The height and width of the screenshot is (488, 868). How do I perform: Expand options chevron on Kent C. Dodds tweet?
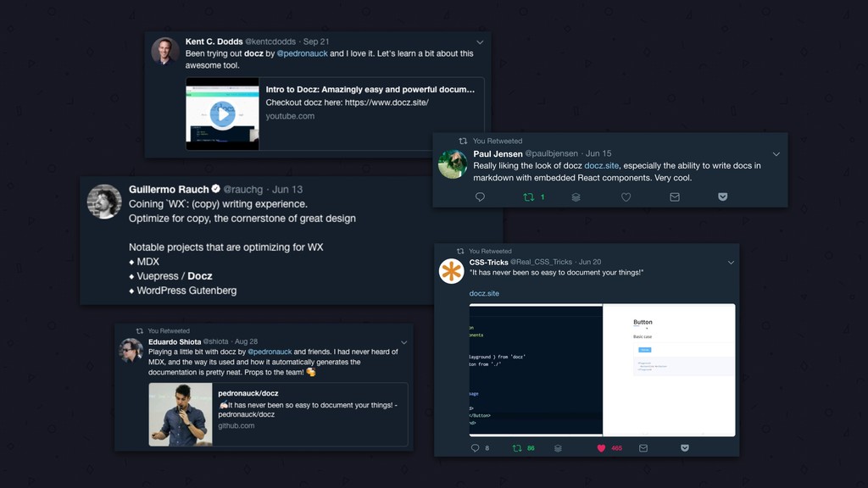pos(480,42)
